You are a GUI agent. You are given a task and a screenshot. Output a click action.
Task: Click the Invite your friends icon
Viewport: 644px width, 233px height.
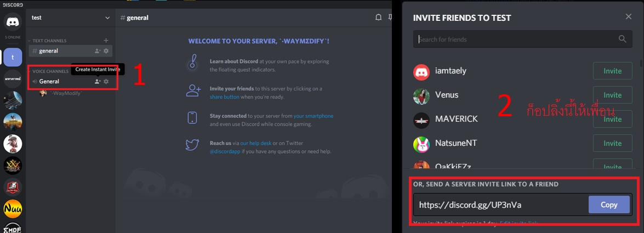[x=193, y=91]
